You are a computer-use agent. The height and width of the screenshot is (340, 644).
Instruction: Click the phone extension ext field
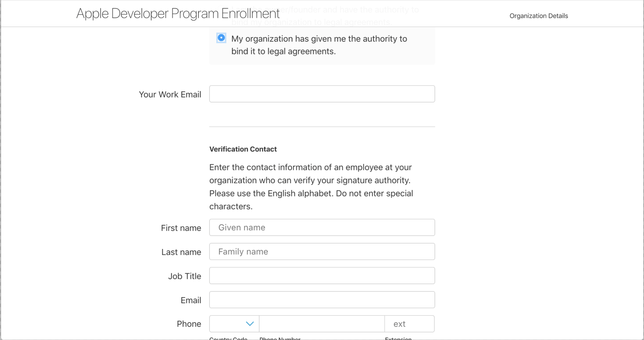409,324
